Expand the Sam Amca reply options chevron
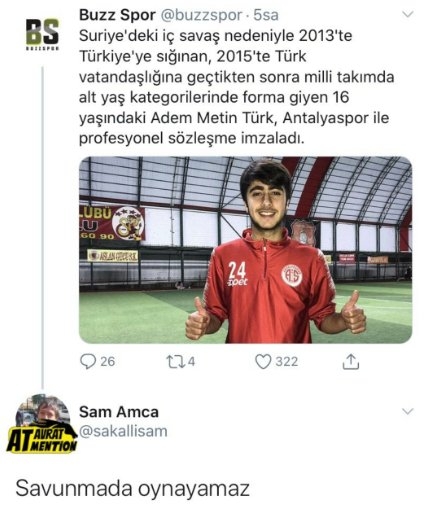431x521 pixels. [x=408, y=411]
